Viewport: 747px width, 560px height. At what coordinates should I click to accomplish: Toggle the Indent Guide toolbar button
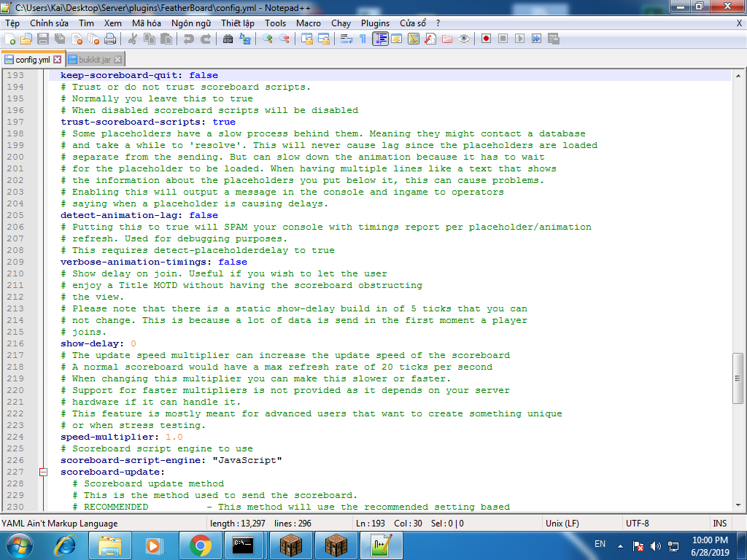click(380, 39)
